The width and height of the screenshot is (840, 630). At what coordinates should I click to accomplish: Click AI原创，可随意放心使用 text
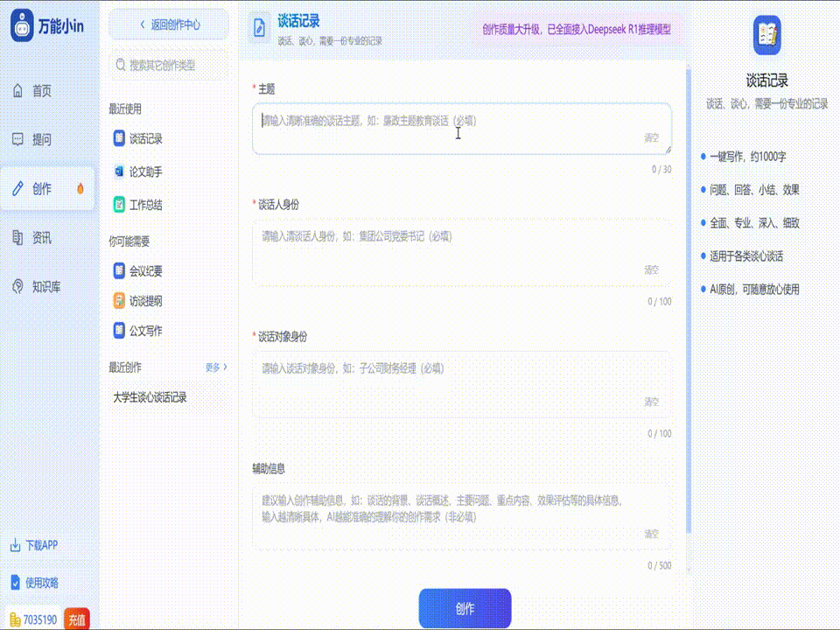[754, 290]
